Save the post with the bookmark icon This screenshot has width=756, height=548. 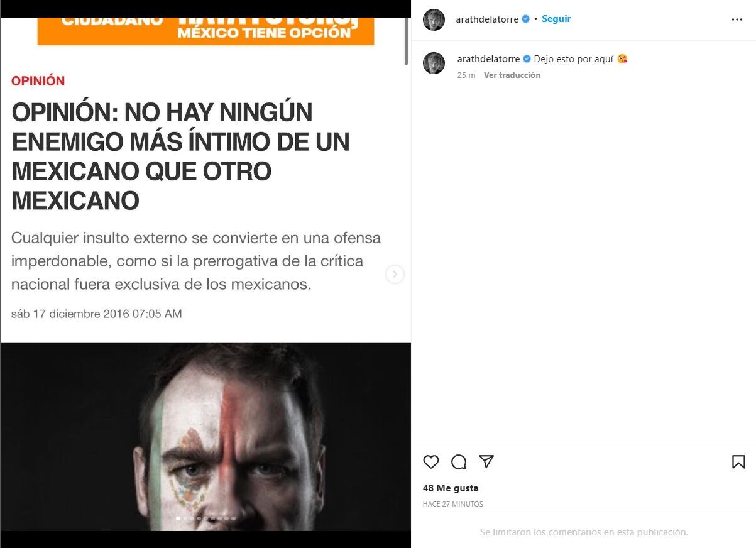coord(738,462)
